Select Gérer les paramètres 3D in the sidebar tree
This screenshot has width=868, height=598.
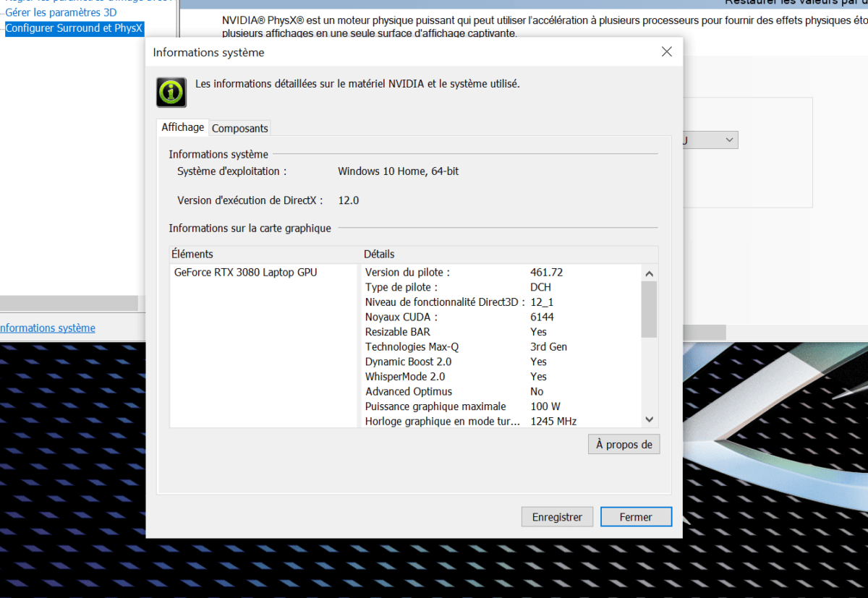point(61,13)
